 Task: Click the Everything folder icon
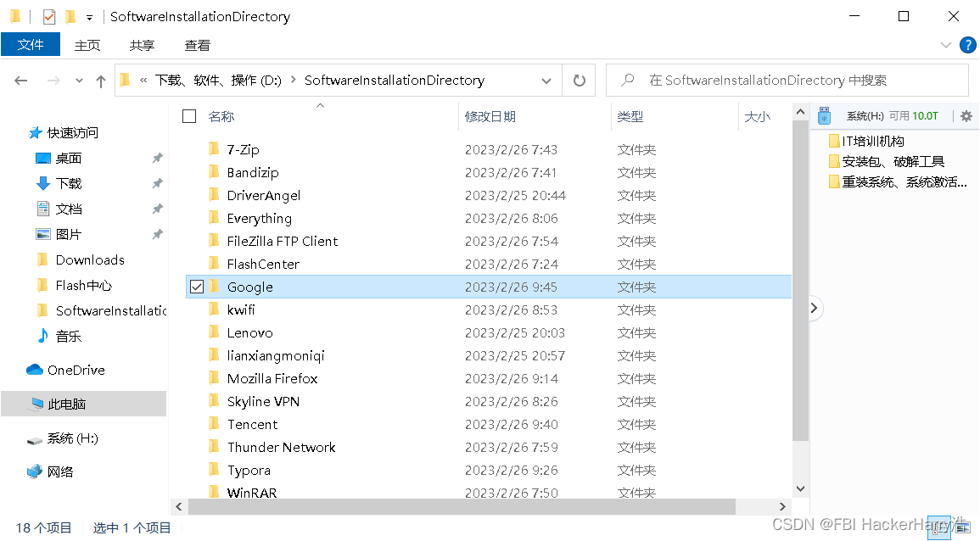[x=214, y=218]
